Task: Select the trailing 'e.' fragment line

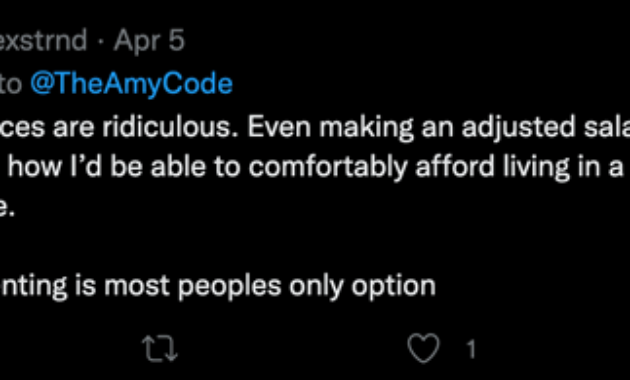Action: pyautogui.click(x=7, y=210)
